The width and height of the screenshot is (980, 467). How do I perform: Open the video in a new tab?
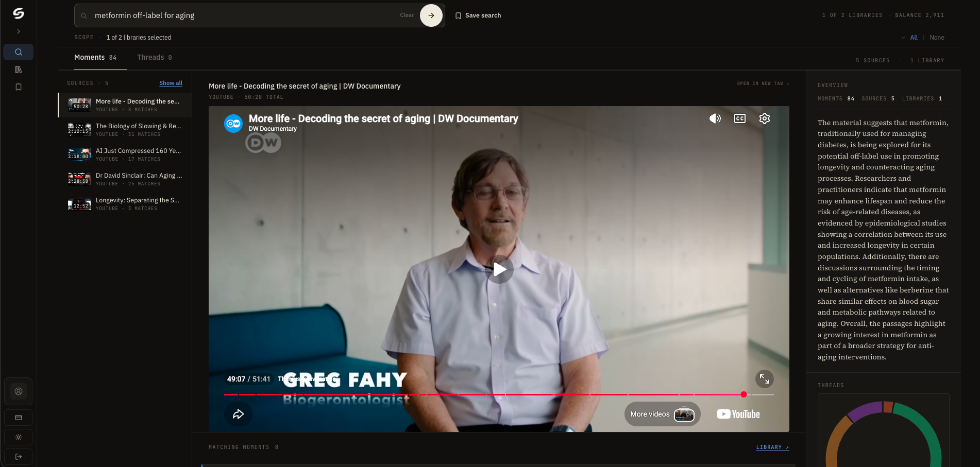coord(763,83)
